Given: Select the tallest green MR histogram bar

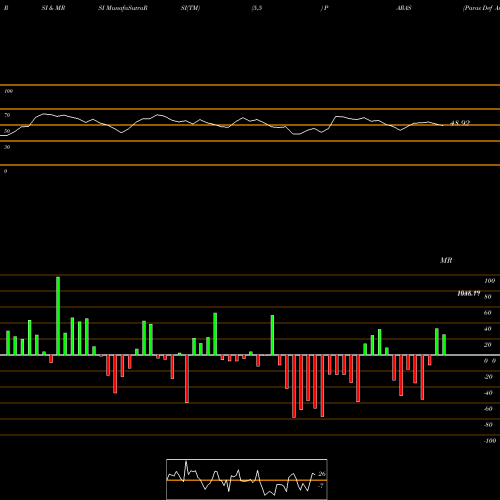Looking at the screenshot, I should pos(58,316).
